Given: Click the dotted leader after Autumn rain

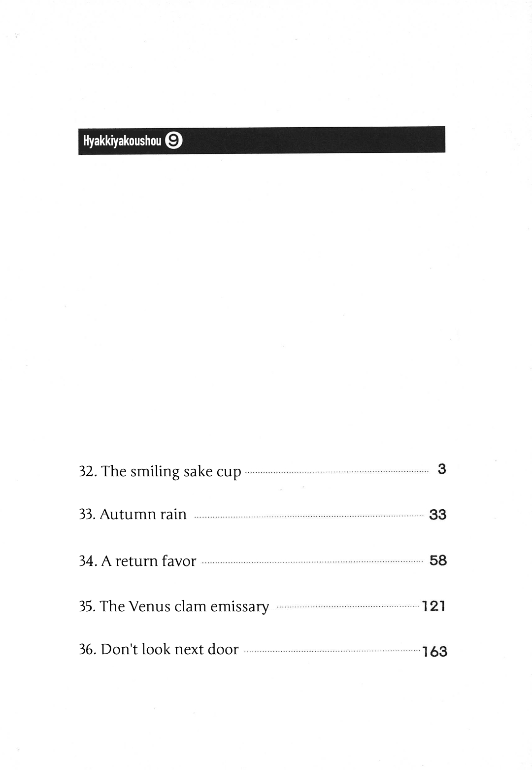Looking at the screenshot, I should pos(309,517).
